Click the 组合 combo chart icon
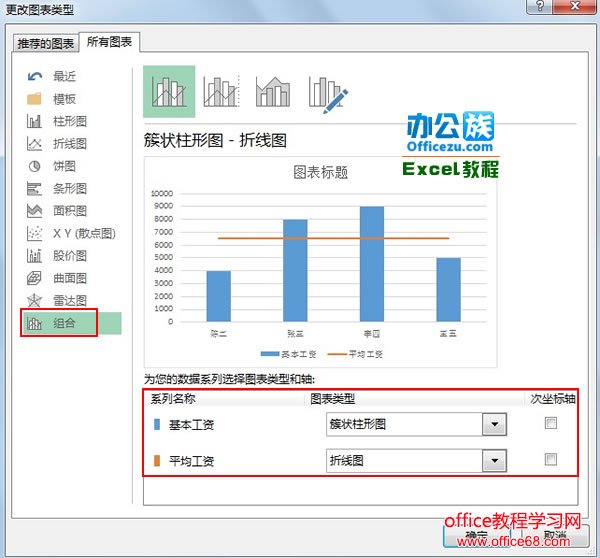Screen dimensions: 600x558 (x=34, y=323)
